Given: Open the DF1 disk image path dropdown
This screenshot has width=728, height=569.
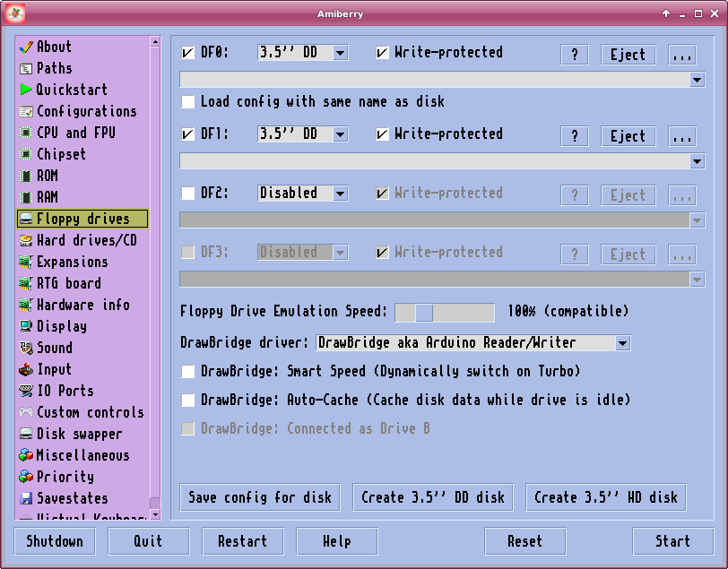Looking at the screenshot, I should (x=697, y=161).
